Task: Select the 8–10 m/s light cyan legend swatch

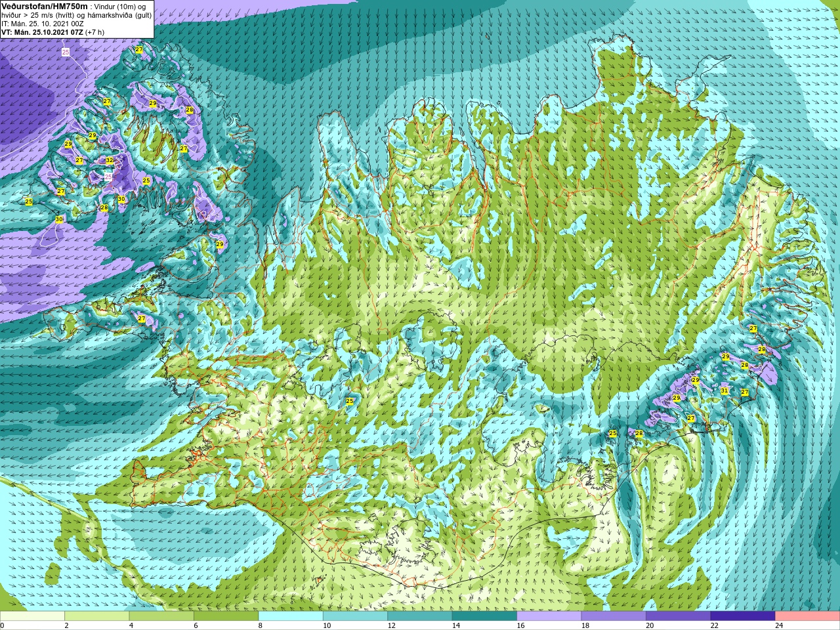Action: click(x=291, y=616)
